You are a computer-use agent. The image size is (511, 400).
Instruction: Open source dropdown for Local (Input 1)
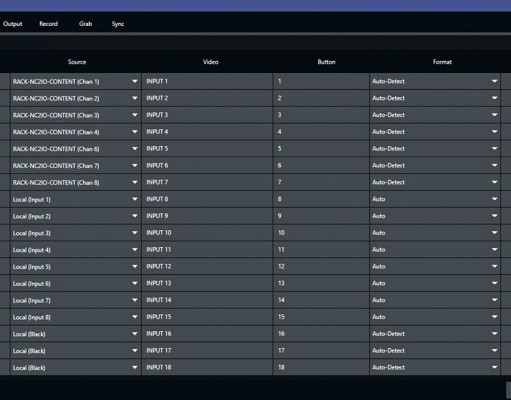76,199
